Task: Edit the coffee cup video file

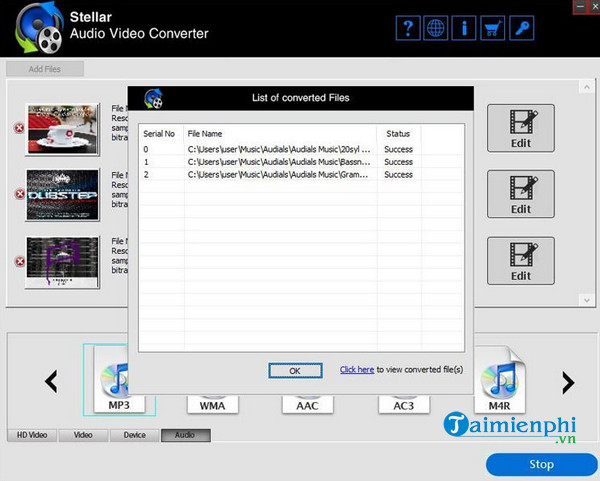Action: tap(521, 128)
